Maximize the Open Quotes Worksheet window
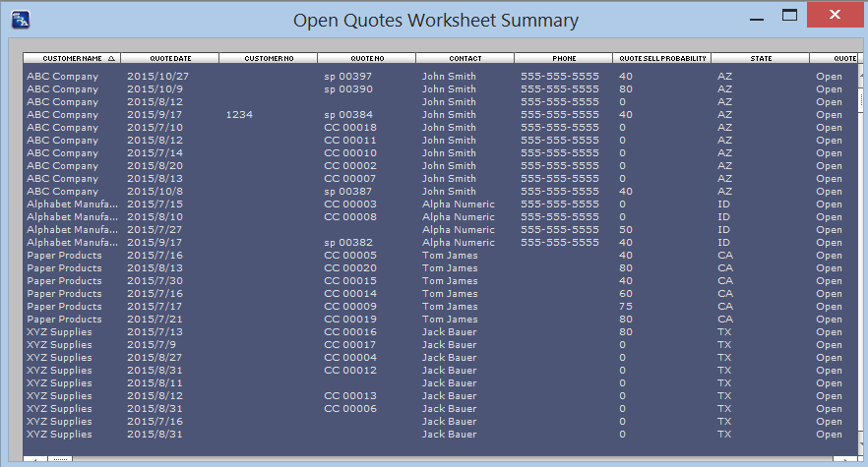This screenshot has width=868, height=467. (789, 16)
